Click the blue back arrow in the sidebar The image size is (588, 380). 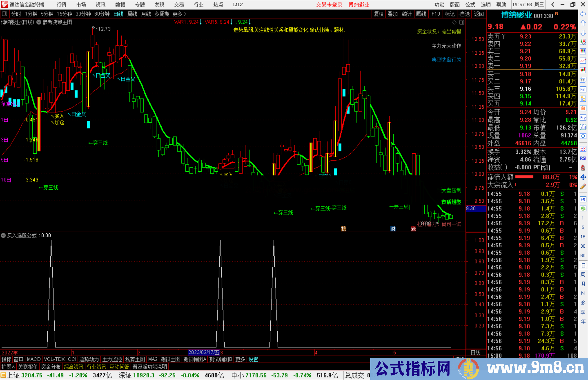583,14
